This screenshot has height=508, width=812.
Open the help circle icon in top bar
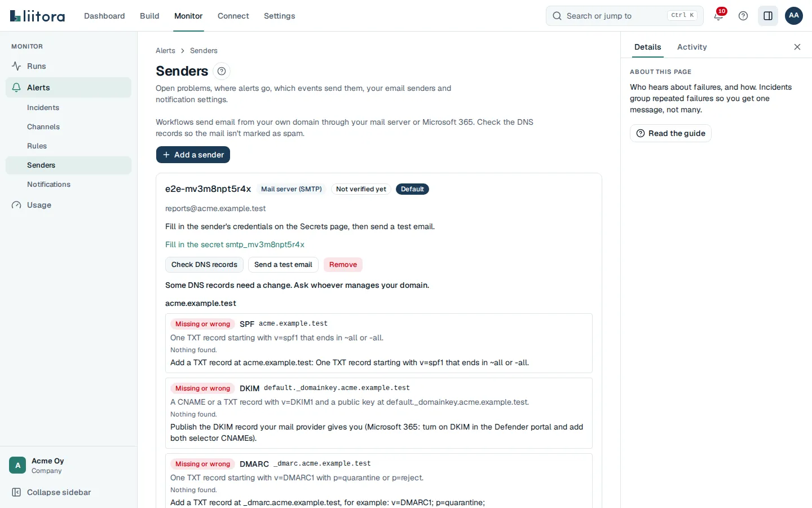tap(743, 16)
